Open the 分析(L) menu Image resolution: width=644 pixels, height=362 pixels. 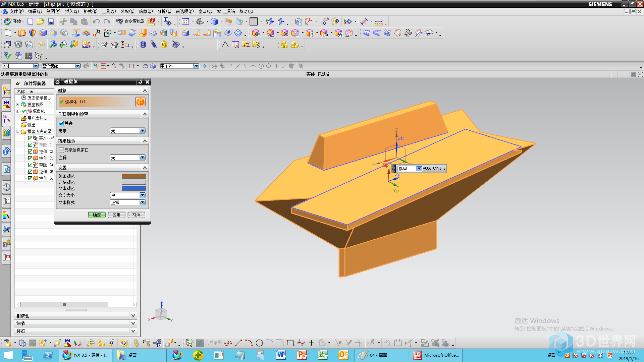point(164,11)
